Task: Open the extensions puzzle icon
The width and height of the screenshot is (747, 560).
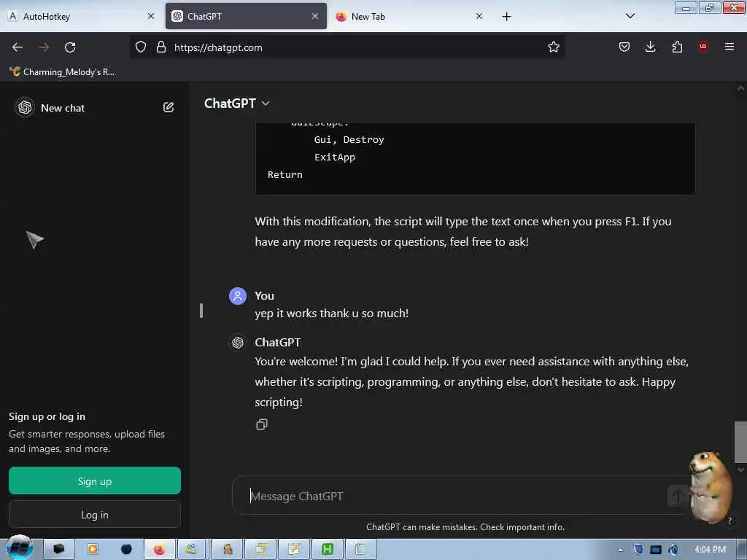Action: click(x=677, y=47)
